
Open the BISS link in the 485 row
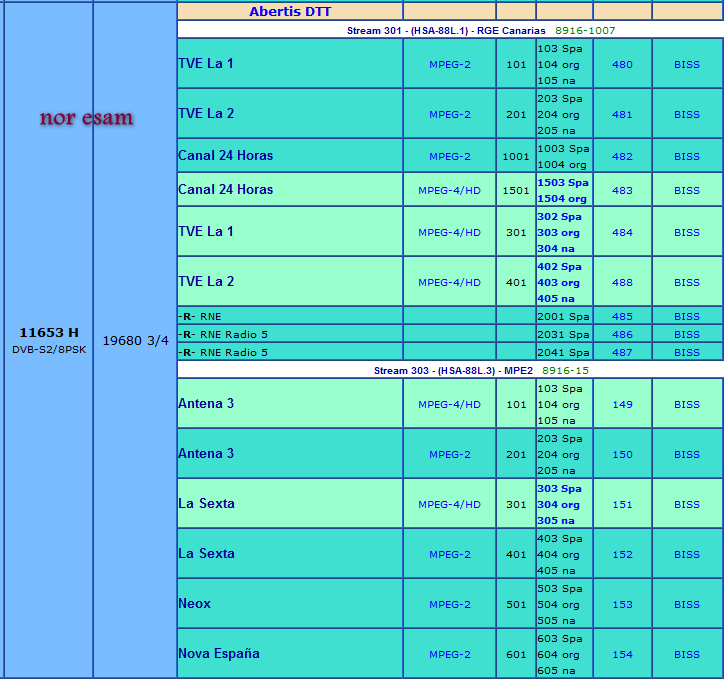[x=687, y=317]
